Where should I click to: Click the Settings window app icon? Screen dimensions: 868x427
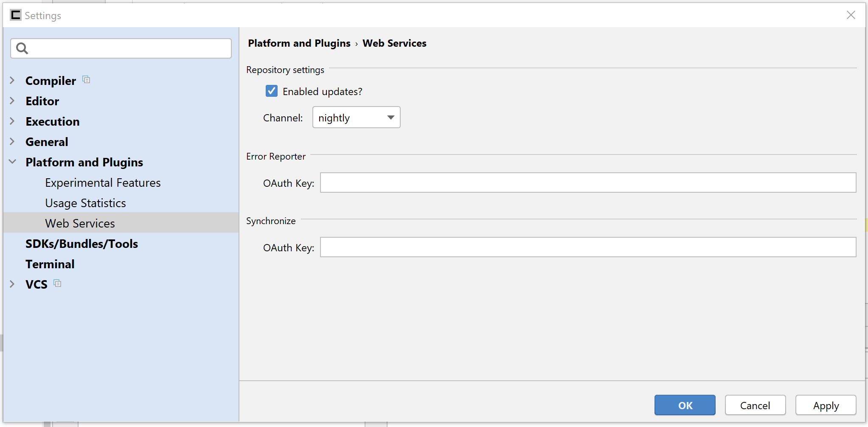pos(16,15)
